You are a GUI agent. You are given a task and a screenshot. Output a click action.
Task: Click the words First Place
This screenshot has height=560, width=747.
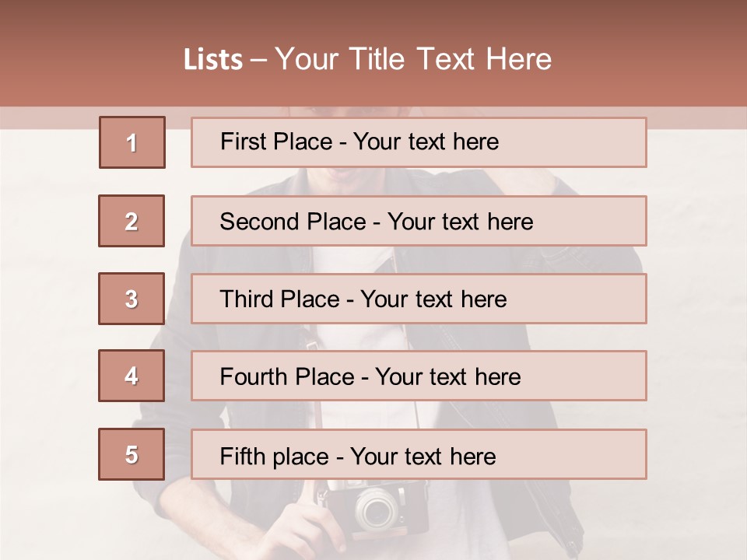click(x=276, y=142)
